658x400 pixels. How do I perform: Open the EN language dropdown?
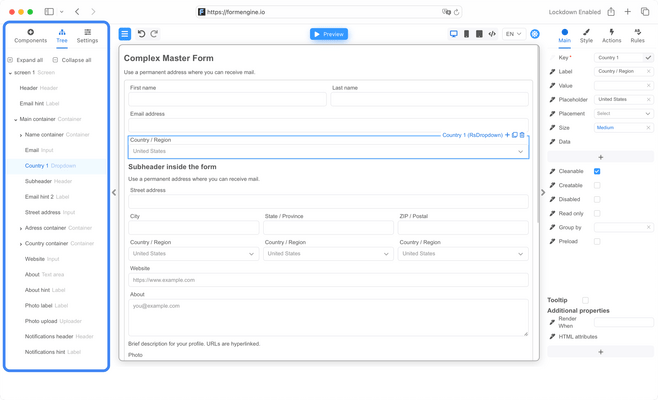pos(513,34)
